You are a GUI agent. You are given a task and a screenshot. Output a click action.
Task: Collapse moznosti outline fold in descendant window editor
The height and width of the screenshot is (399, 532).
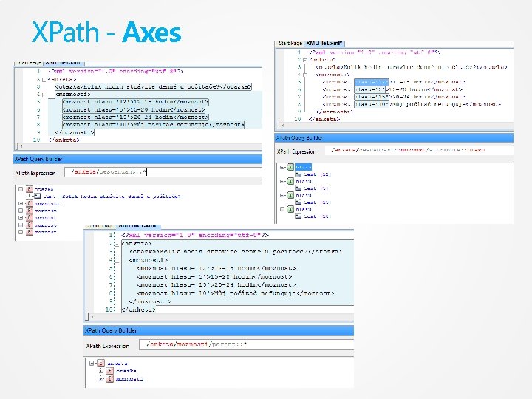point(44,95)
